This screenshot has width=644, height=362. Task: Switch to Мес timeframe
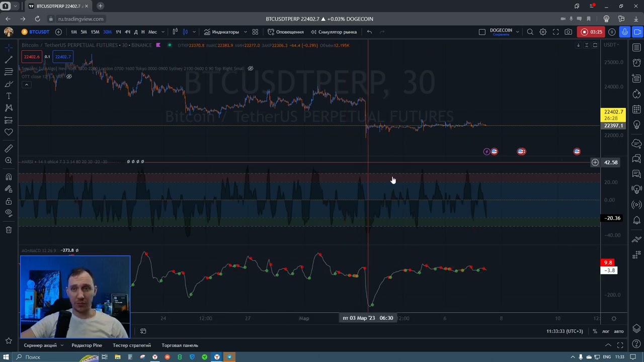coord(152,32)
